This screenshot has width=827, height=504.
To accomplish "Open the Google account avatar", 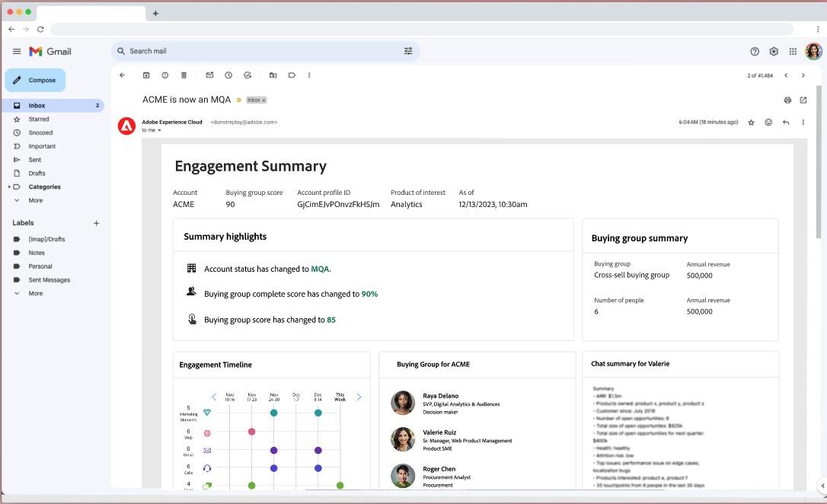I will 813,51.
